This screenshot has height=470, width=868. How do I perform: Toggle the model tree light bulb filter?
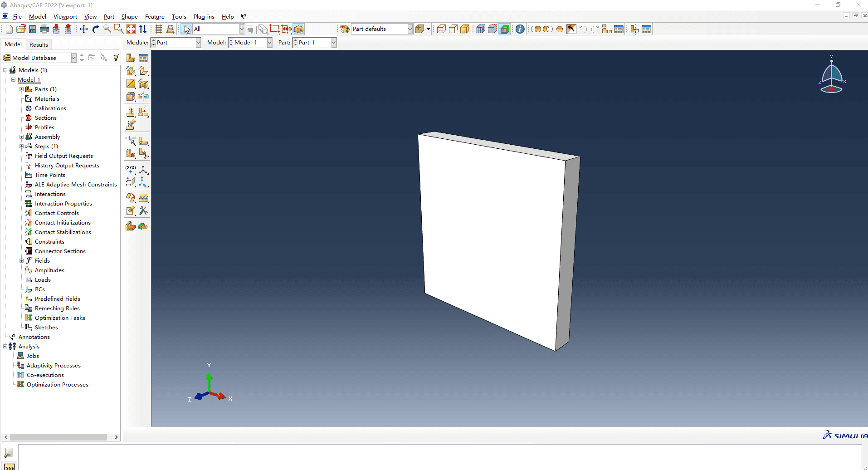(116, 58)
